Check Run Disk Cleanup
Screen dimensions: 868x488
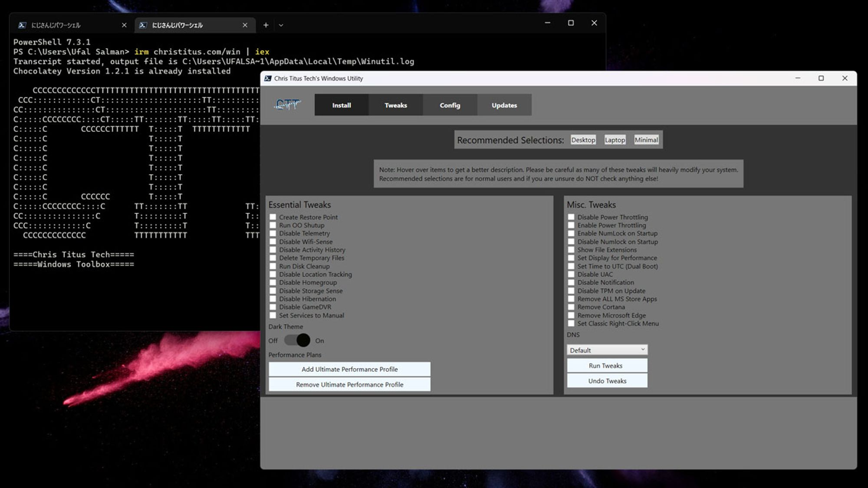(273, 266)
